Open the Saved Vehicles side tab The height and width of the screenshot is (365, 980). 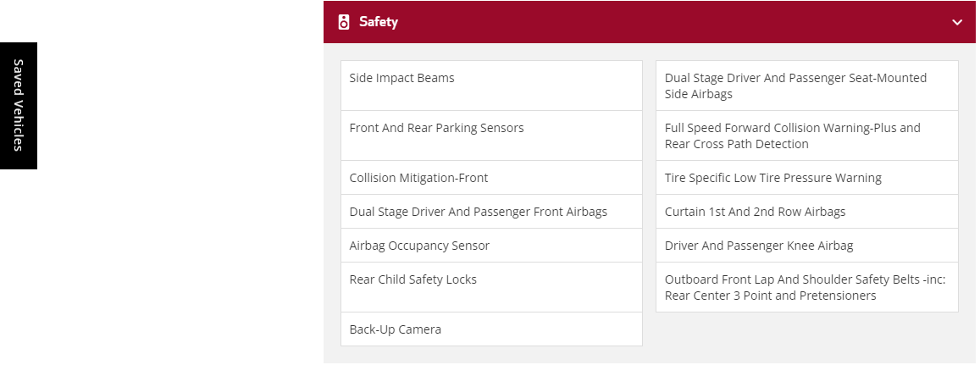pos(19,106)
